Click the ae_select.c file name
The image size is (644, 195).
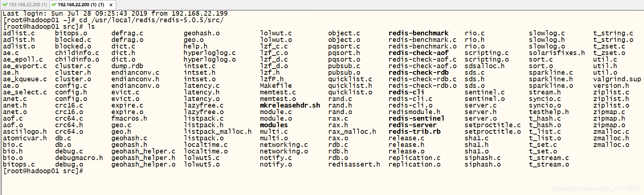(25, 92)
